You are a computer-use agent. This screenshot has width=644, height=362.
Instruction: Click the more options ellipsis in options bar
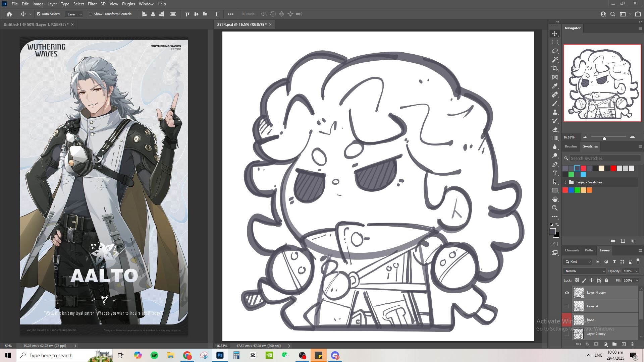click(x=231, y=14)
